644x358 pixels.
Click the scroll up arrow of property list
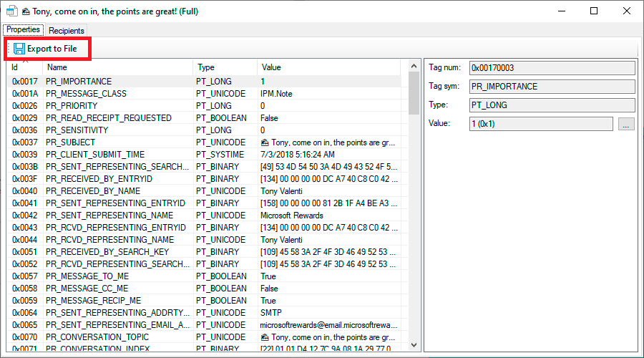[414, 66]
